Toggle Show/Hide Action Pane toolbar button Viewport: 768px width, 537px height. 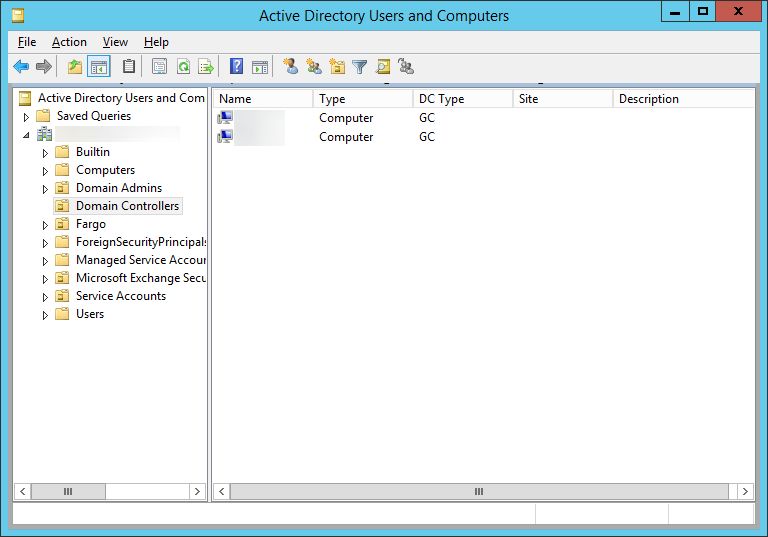coord(260,67)
